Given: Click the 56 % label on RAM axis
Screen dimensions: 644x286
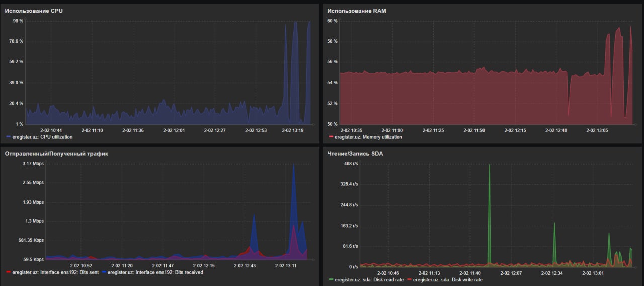Looking at the screenshot, I should 332,62.
